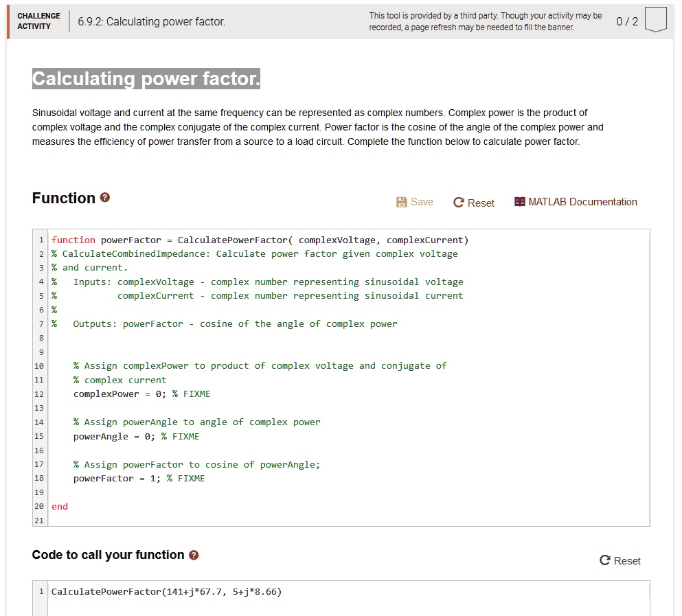Click the Save floppy disk icon
Viewport: 682px width, 616px height.
400,202
